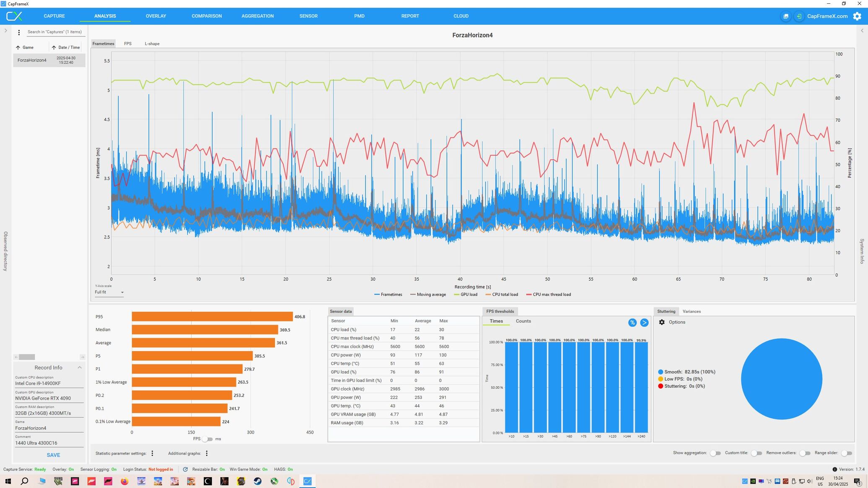Go to the COMPARISON tab
Image resolution: width=868 pixels, height=488 pixels.
[207, 16]
